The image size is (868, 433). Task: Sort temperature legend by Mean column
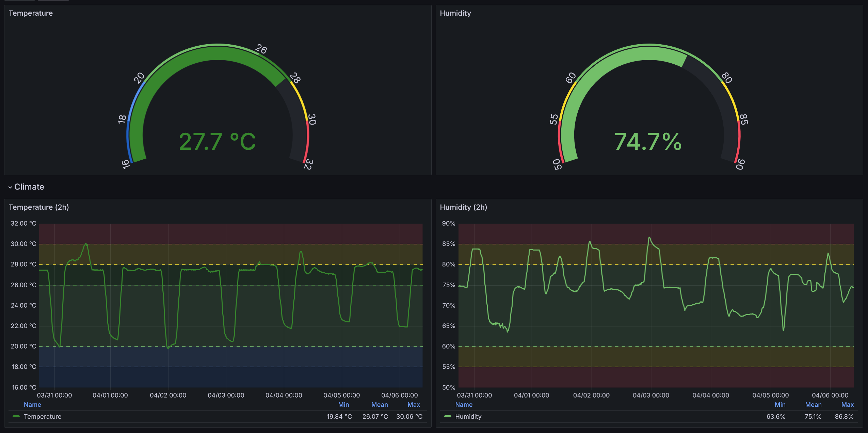pyautogui.click(x=379, y=405)
